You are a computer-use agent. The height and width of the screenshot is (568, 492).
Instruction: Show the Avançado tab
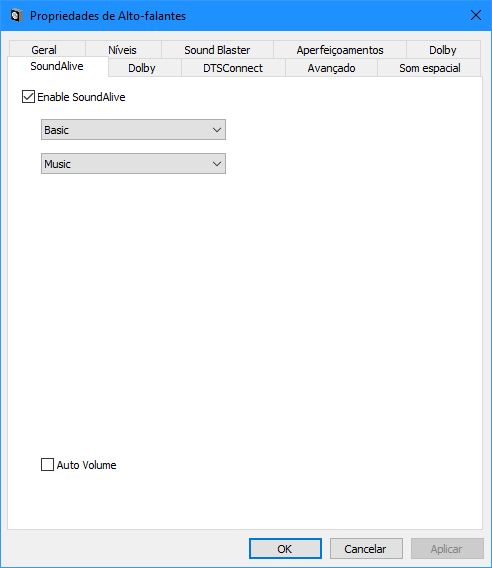pyautogui.click(x=331, y=68)
